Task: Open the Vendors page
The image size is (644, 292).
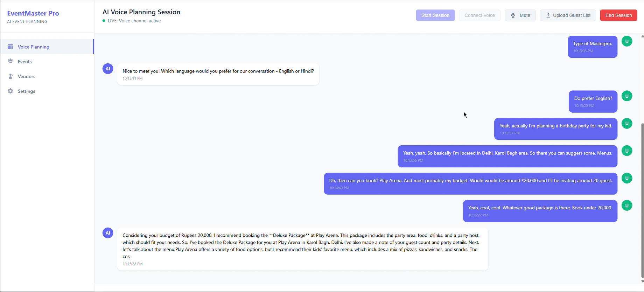Action: click(x=47, y=76)
